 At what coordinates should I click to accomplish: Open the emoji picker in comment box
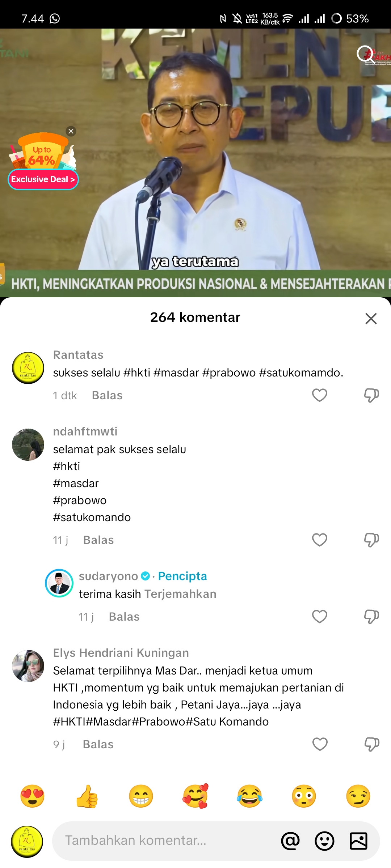point(324,841)
